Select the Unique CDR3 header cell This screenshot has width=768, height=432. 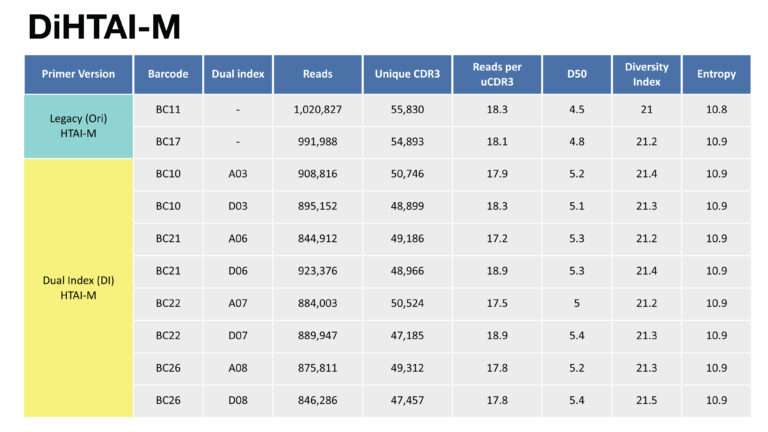(407, 74)
